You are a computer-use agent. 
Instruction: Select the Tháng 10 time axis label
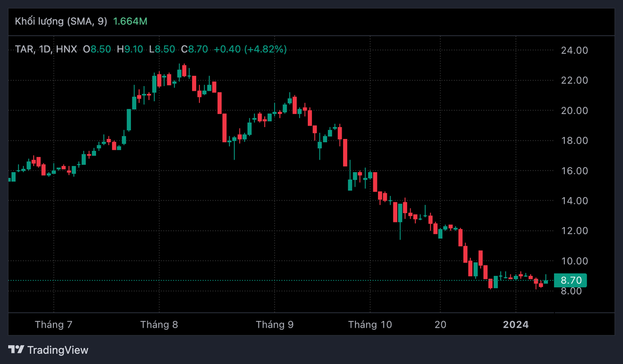[x=370, y=325]
